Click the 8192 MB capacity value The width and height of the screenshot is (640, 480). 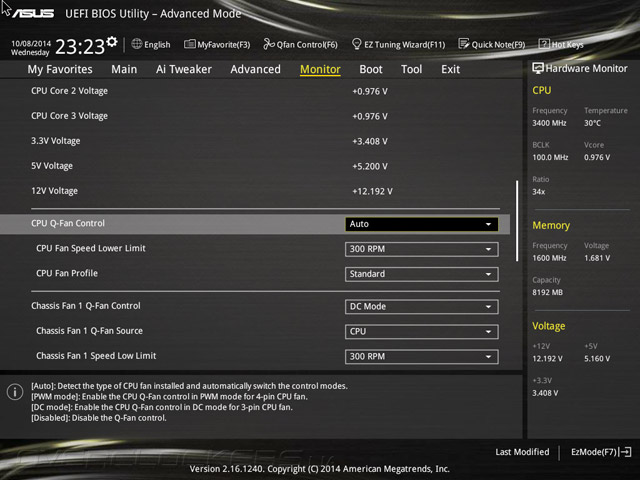click(x=547, y=292)
